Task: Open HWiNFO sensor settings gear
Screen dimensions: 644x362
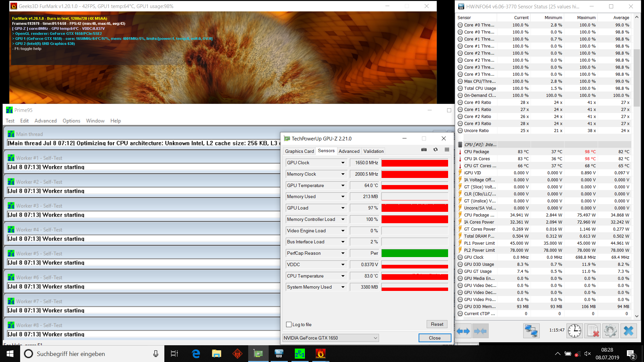Action: [x=610, y=331]
